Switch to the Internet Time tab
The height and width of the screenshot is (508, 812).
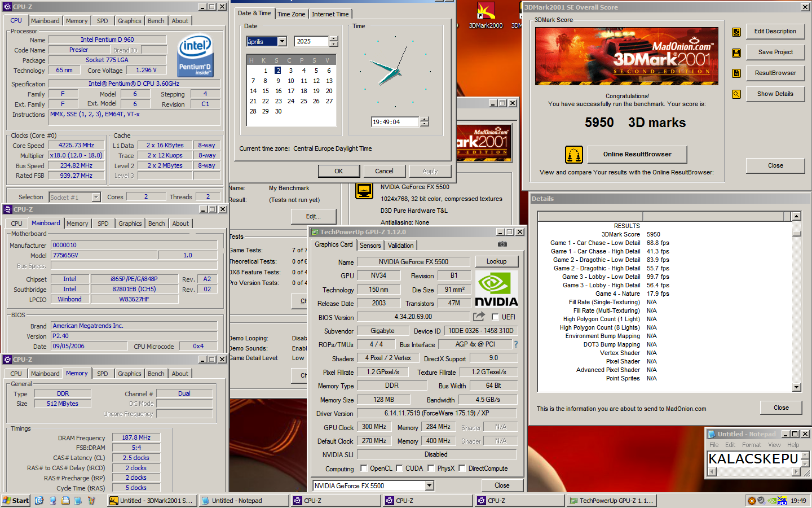coord(330,14)
